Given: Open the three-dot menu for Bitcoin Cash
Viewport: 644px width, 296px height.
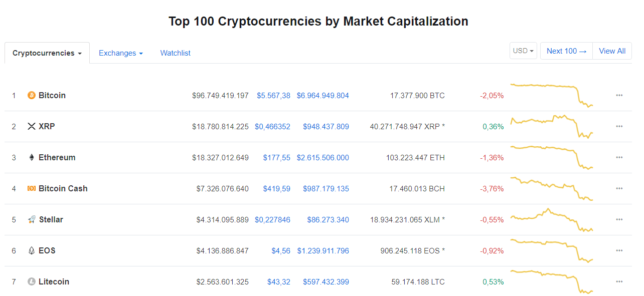Looking at the screenshot, I should (x=619, y=188).
